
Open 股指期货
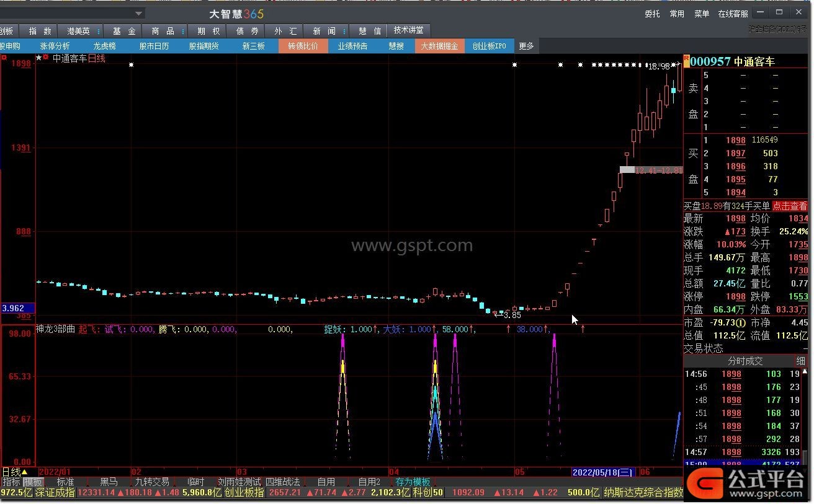click(x=204, y=46)
